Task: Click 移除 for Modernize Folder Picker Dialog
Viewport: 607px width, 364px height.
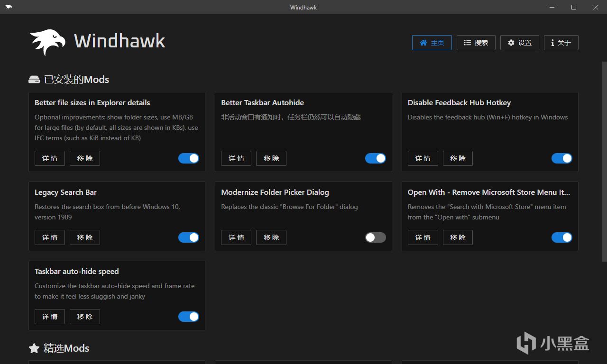Action: 271,237
